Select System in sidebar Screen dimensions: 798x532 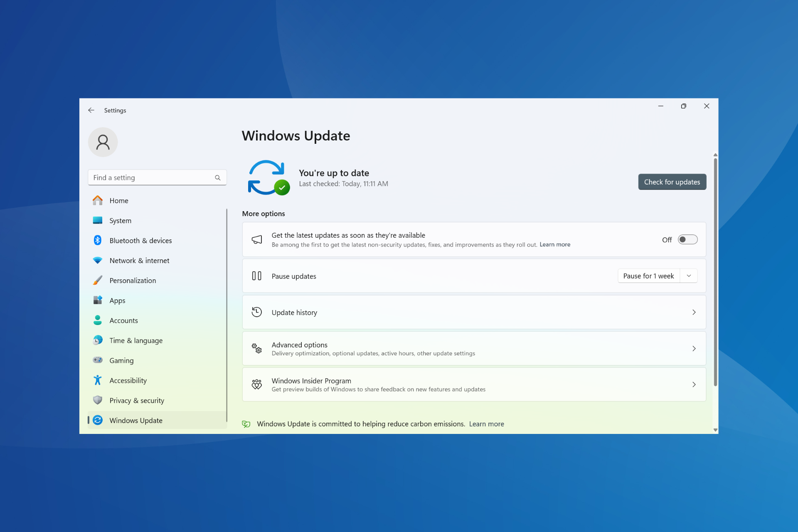[120, 221]
